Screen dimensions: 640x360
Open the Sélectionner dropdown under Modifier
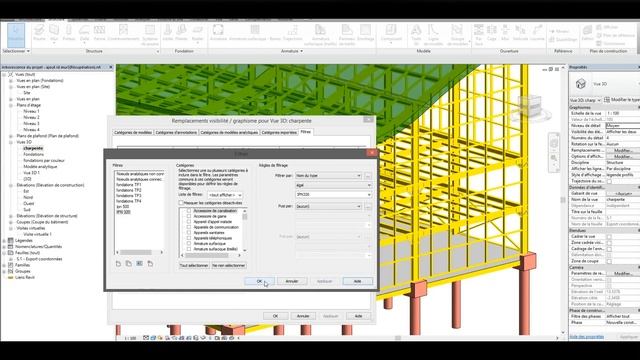(16, 51)
